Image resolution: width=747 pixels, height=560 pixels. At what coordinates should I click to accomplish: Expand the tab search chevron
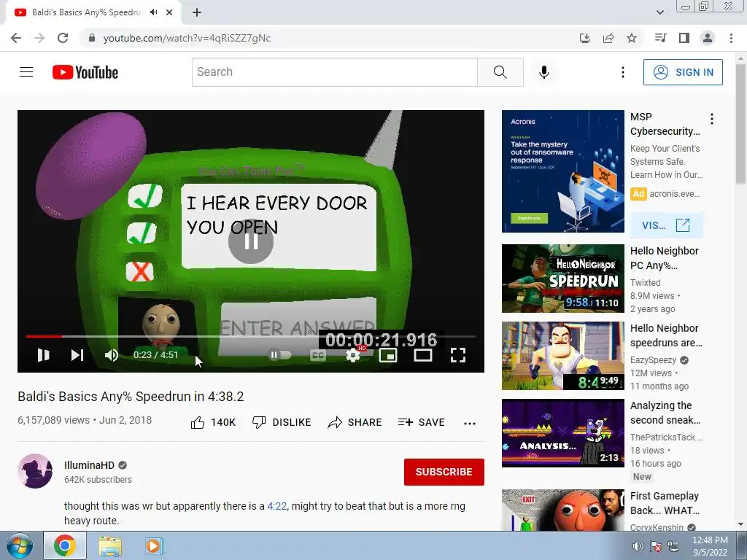pyautogui.click(x=659, y=12)
